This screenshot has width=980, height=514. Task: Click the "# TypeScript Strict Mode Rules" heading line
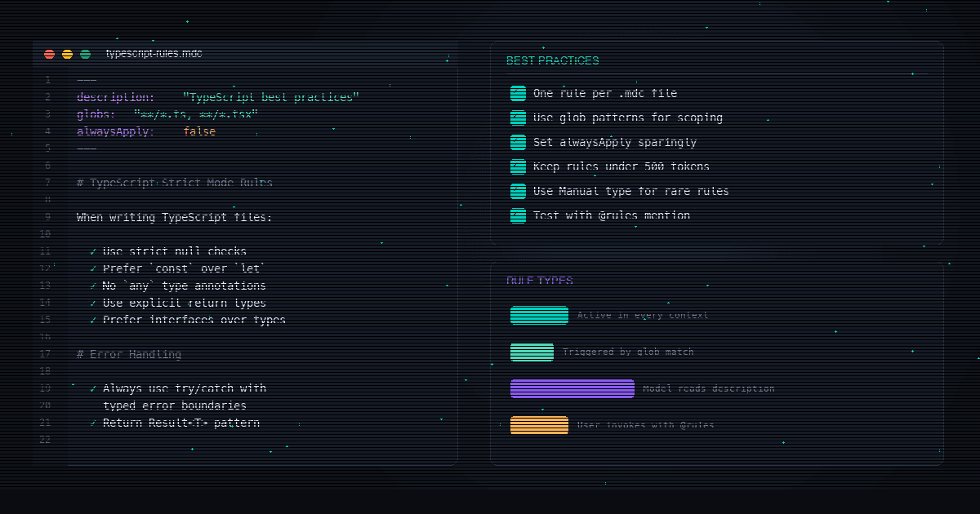175,183
